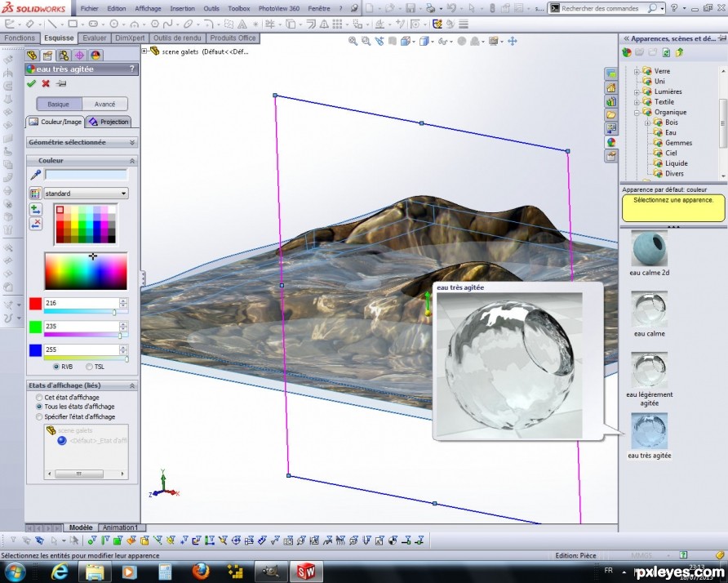Click the green value input field
The width and height of the screenshot is (728, 583).
click(82, 326)
